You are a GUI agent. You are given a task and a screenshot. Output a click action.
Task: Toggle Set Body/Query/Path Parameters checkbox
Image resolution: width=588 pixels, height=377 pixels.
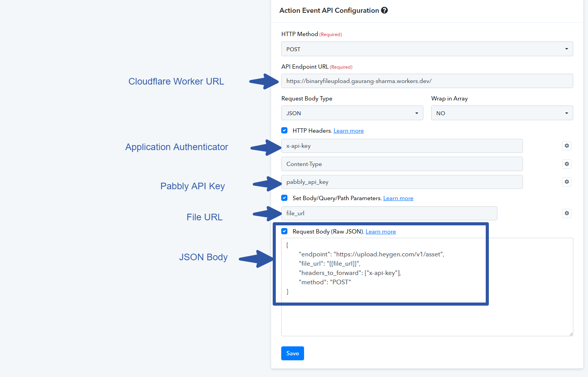(284, 198)
